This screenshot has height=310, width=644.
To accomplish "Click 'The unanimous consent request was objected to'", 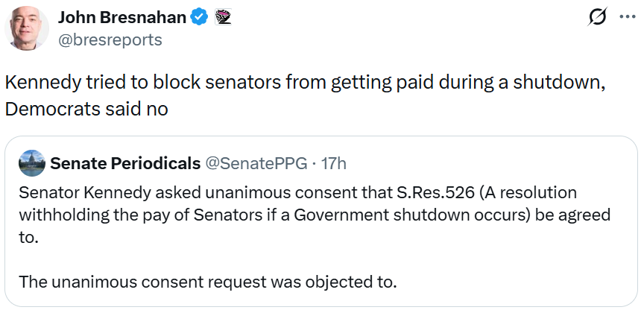I will coord(207,282).
